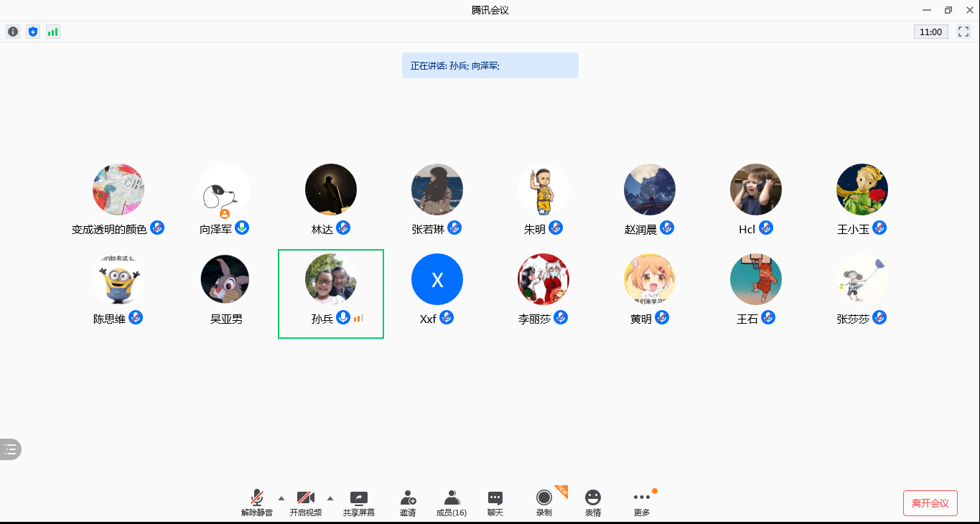This screenshot has width=980, height=524.
Task: Open the meeting info icon
Action: (13, 32)
